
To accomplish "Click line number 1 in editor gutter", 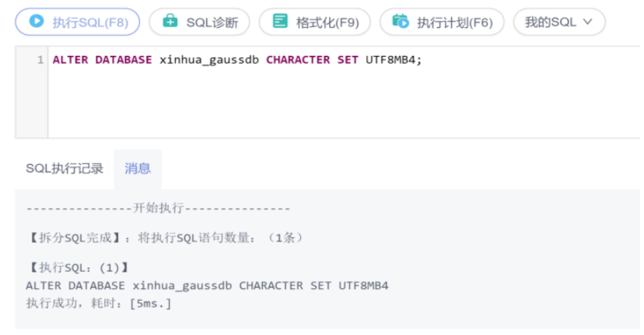I will pyautogui.click(x=40, y=60).
